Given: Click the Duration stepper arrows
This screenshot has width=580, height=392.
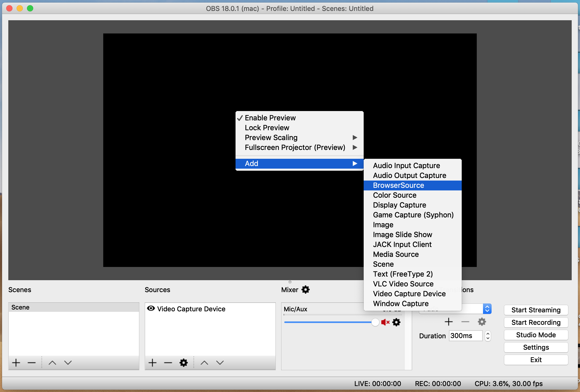Looking at the screenshot, I should point(488,336).
